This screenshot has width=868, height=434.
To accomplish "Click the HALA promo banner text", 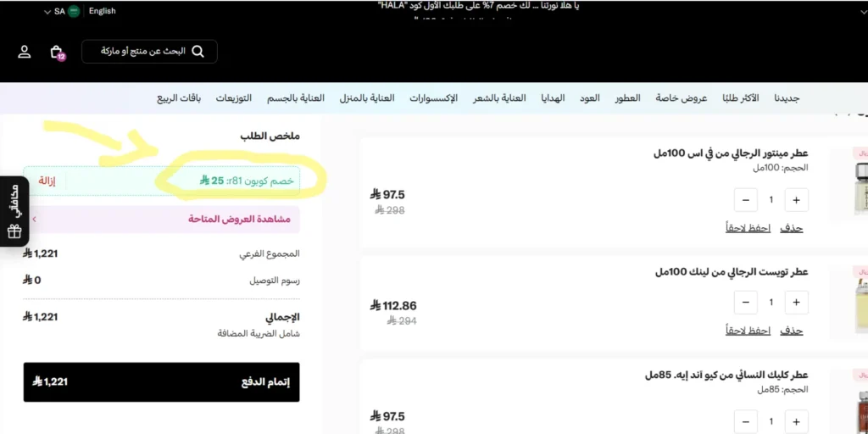I will tap(478, 7).
